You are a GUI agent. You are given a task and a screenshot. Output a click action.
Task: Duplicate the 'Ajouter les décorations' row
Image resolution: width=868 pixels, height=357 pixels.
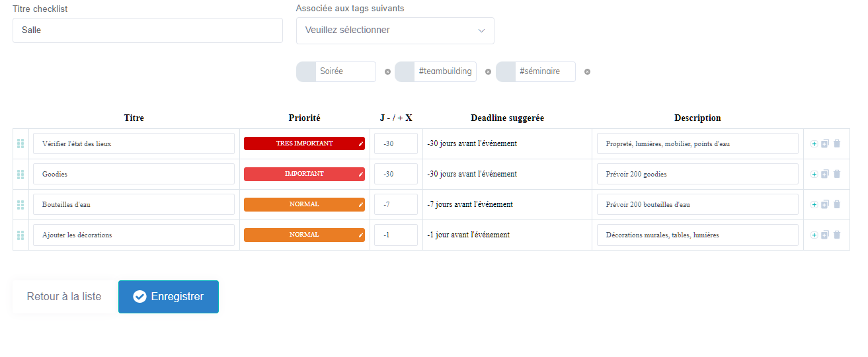click(824, 235)
